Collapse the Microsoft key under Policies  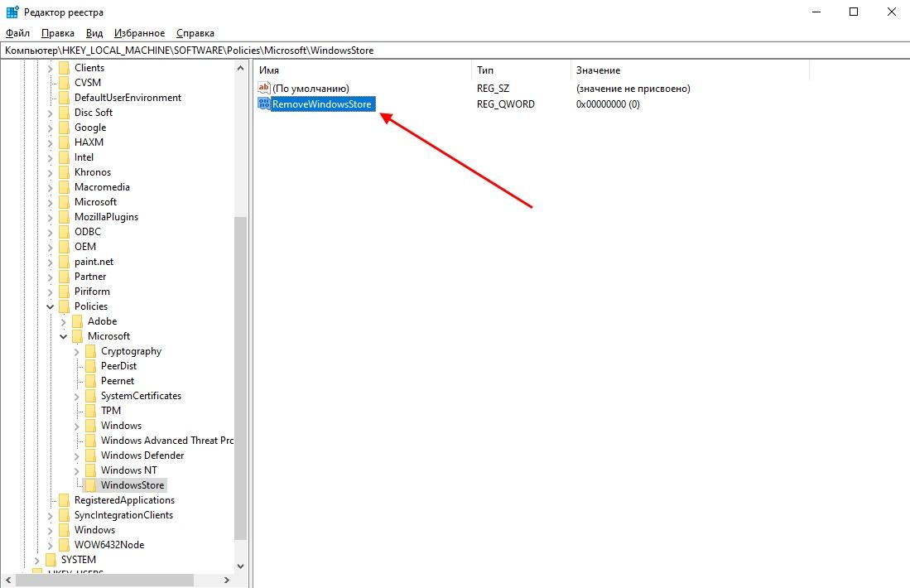point(63,336)
